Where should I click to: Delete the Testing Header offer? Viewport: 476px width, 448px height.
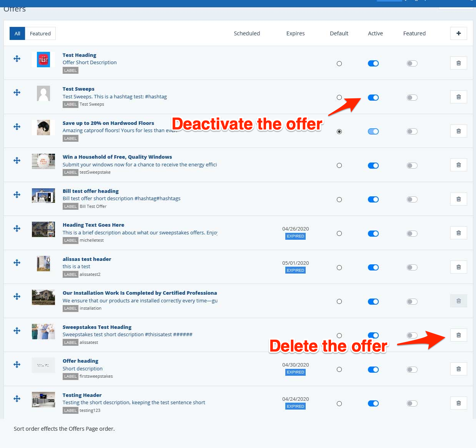[x=458, y=403]
